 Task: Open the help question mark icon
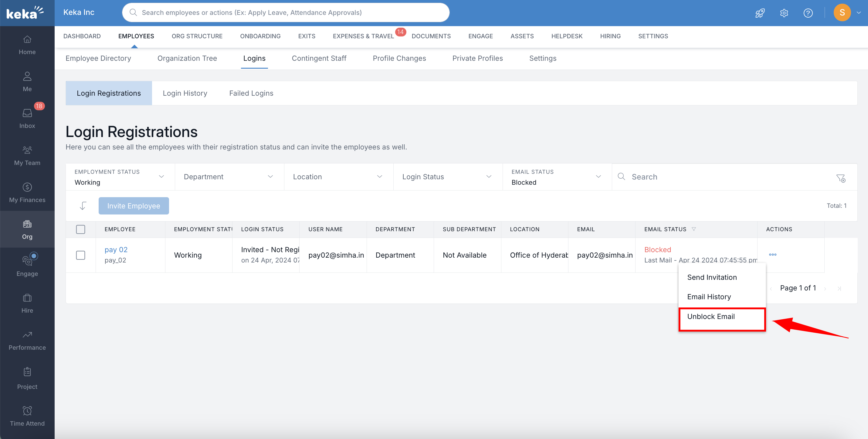tap(808, 13)
